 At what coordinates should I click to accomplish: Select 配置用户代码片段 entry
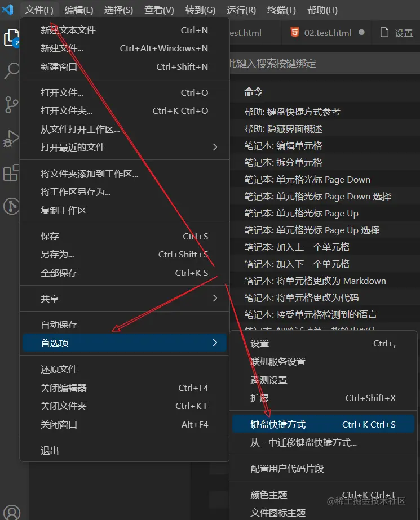323,468
